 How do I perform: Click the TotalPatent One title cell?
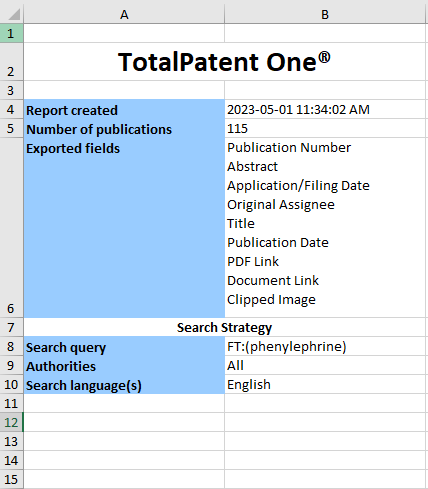click(x=225, y=62)
